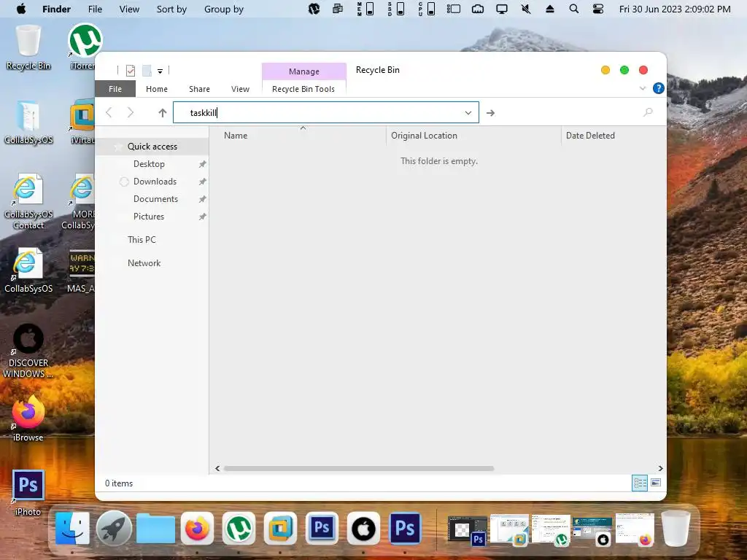
Task: Open the Group by menu
Action: [224, 9]
